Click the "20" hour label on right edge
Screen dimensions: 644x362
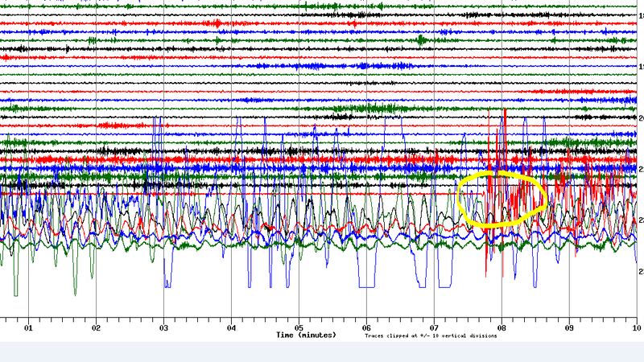pos(640,118)
